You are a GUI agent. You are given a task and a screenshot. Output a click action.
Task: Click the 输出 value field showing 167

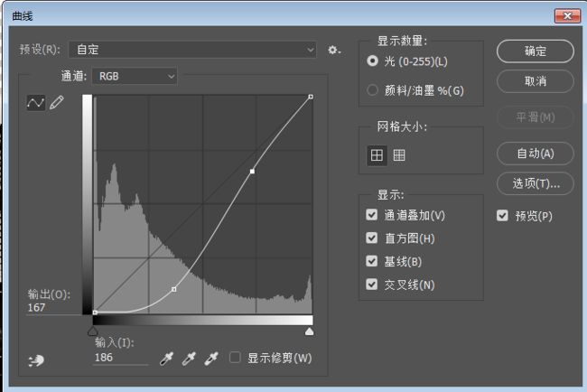coord(52,308)
